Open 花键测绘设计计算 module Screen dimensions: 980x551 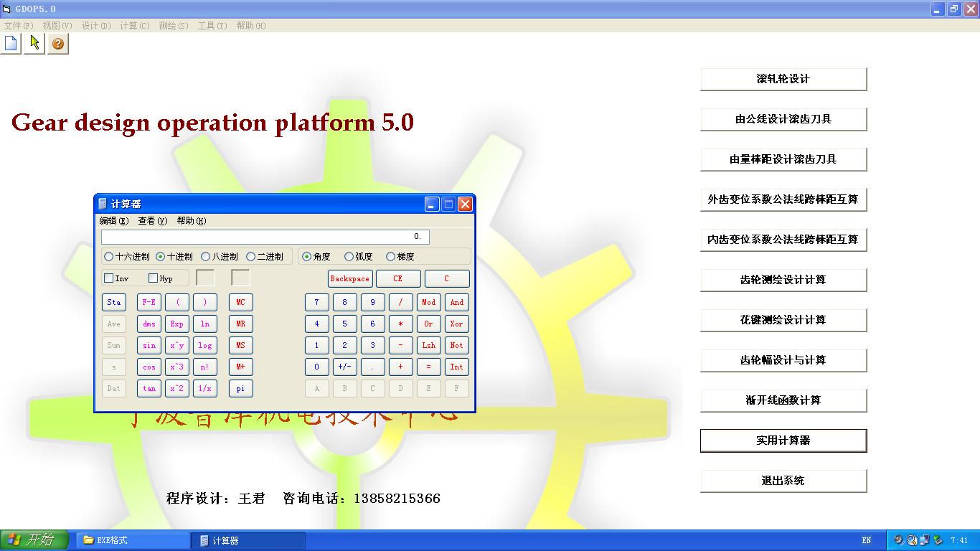point(783,320)
